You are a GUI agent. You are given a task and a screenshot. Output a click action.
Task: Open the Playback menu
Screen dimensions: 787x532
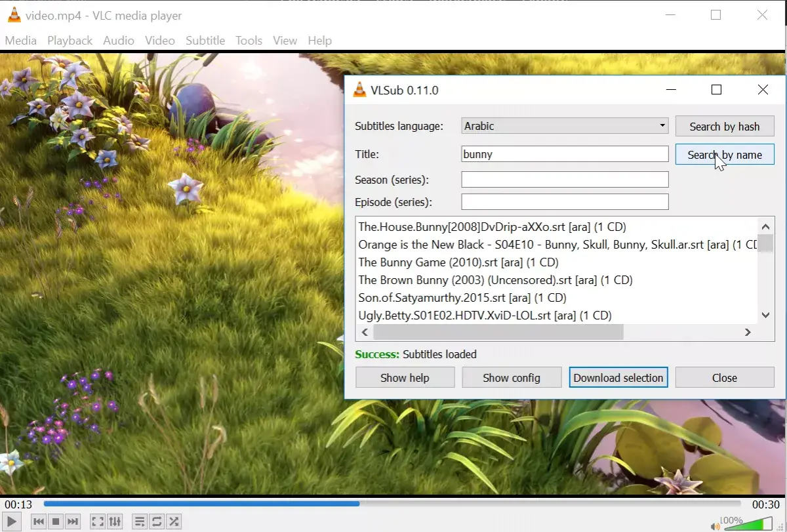pos(70,41)
